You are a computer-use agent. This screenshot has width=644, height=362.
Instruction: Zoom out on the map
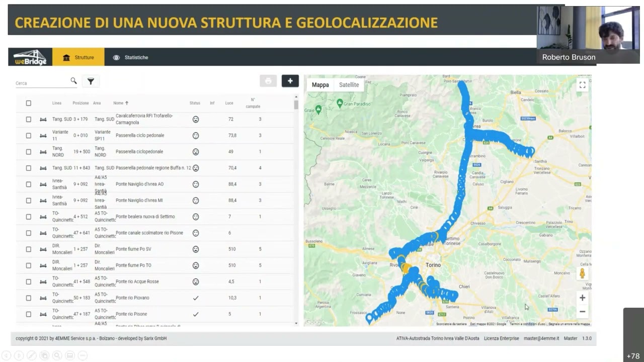[582, 312]
